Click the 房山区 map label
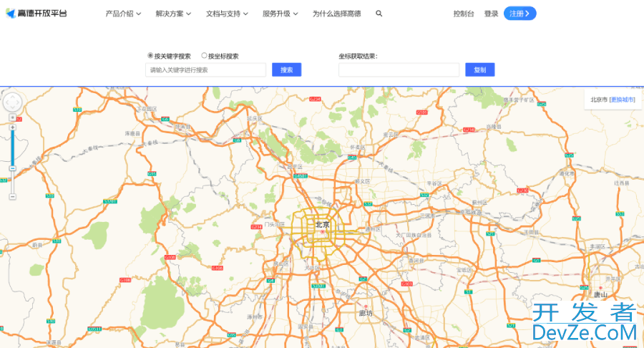Image resolution: width=644 pixels, height=348 pixels. pos(281,264)
